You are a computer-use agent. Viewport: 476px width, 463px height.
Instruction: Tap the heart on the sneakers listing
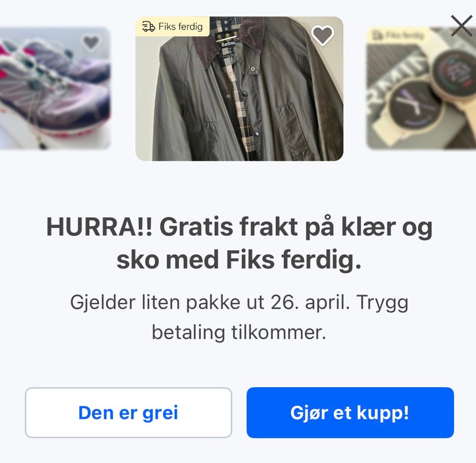click(x=91, y=42)
